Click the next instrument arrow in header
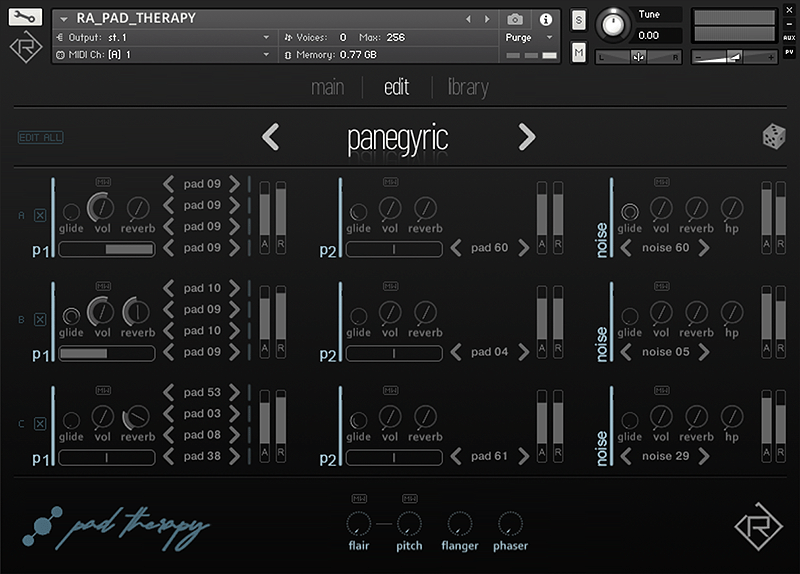This screenshot has width=800, height=574. 487,19
